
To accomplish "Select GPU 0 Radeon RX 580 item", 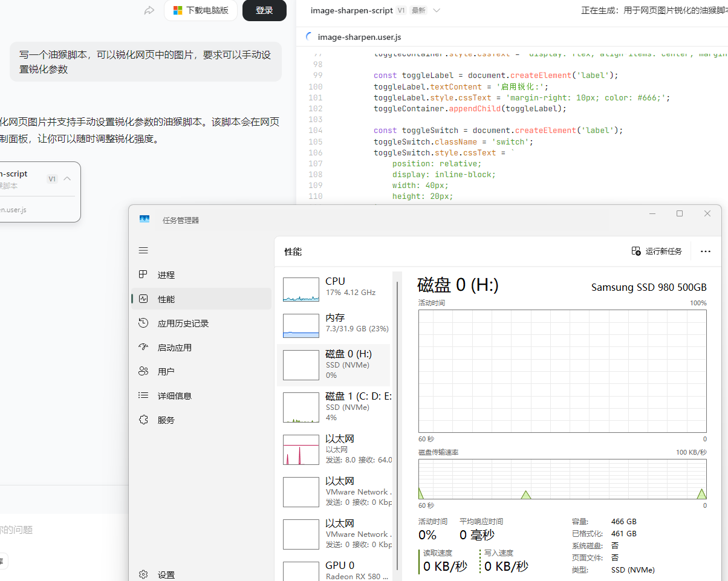I will point(334,570).
